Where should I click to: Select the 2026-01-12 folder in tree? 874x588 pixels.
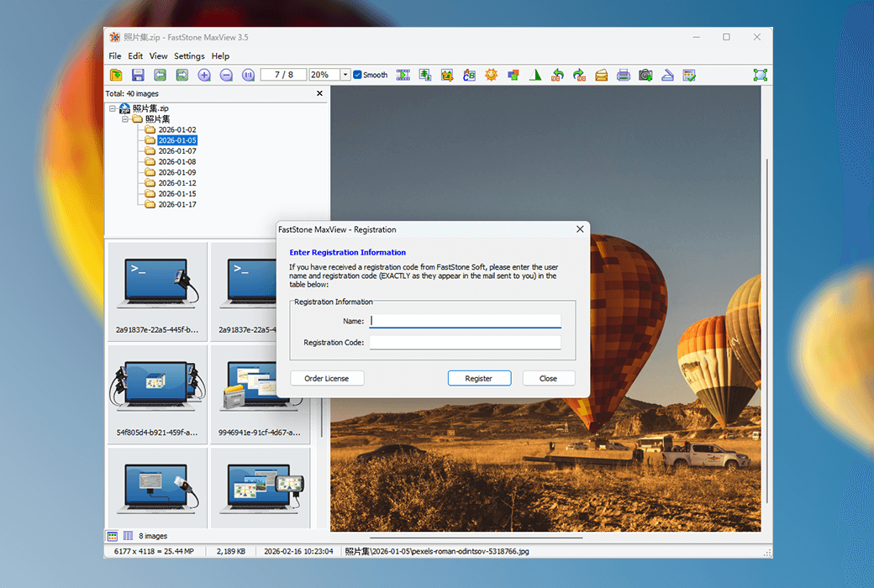coord(176,183)
